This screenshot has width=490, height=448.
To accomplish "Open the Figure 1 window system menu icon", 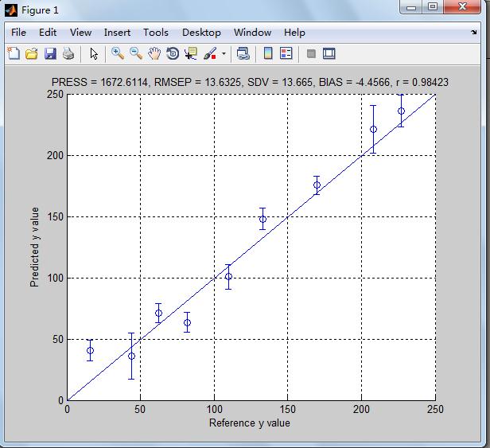I will 11,10.
